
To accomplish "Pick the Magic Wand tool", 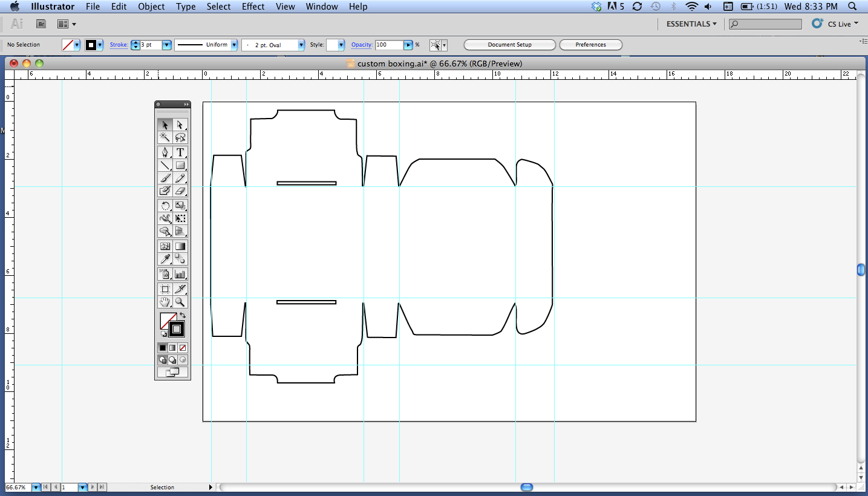I will coord(165,138).
